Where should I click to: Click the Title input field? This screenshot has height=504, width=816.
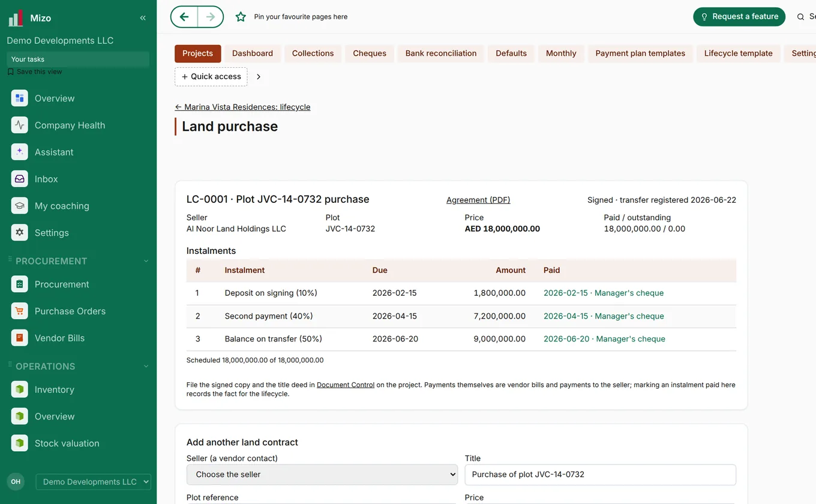click(x=601, y=475)
